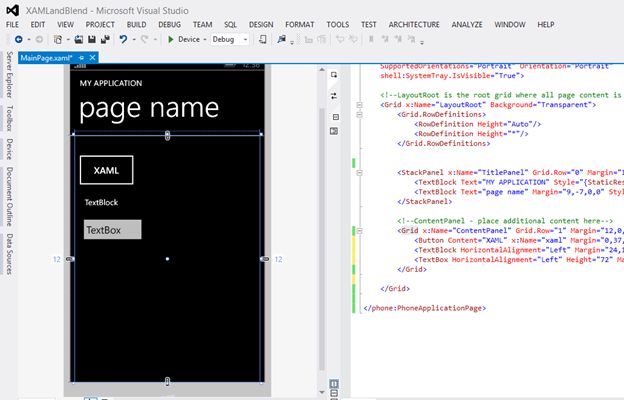Collapse the LayoutRoot Grid XAML node

point(359,104)
